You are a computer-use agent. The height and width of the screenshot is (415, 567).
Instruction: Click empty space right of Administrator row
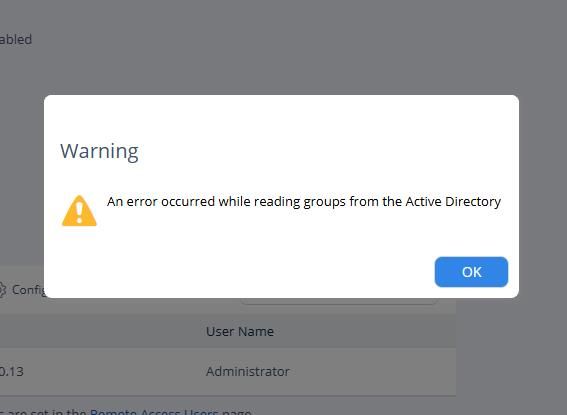point(372,371)
